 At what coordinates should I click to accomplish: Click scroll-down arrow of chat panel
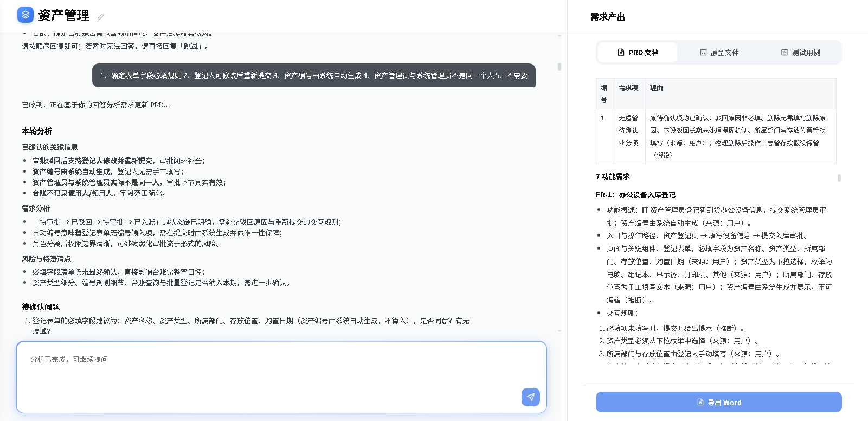560,331
